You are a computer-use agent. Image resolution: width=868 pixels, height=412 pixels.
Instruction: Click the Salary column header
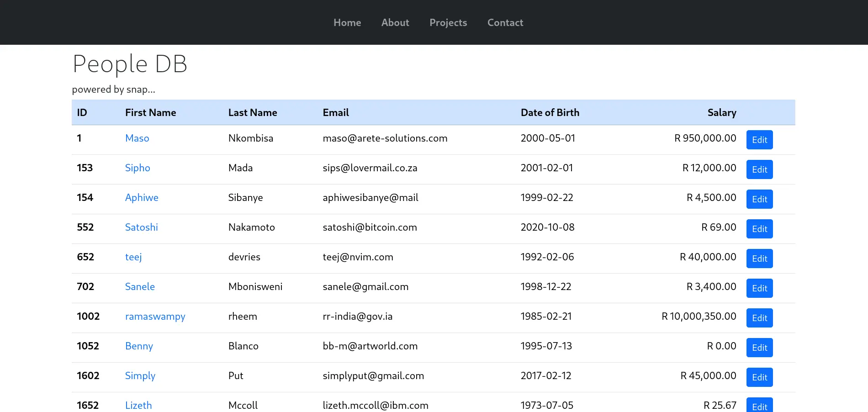(x=722, y=112)
